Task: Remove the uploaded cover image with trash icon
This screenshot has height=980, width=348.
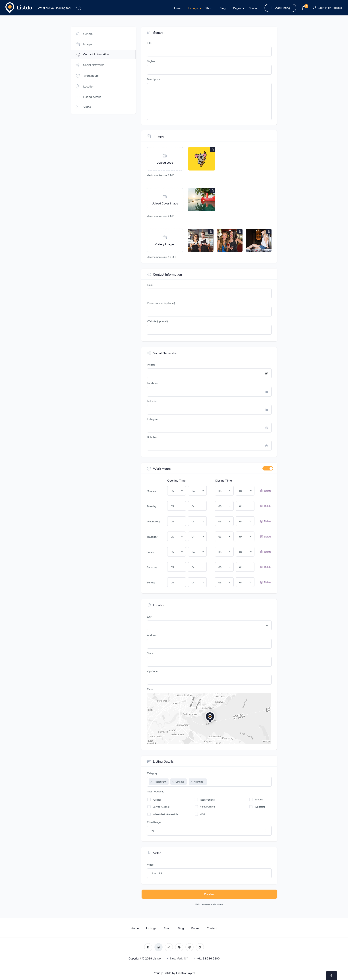Action: point(212,191)
